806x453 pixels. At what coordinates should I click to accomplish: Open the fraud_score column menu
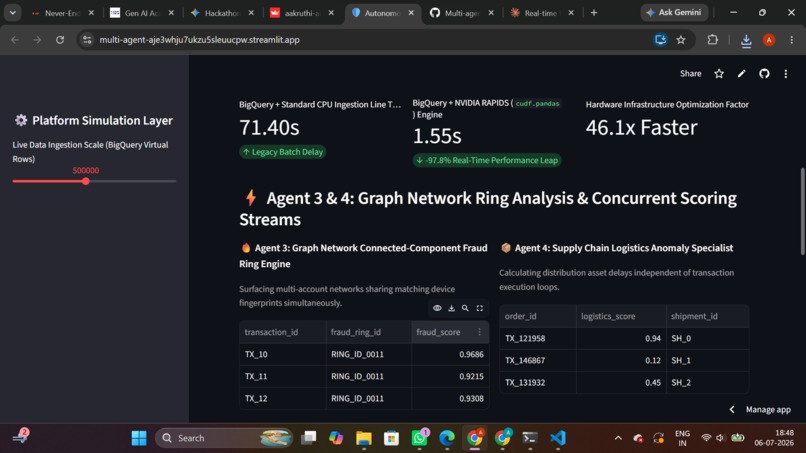480,332
